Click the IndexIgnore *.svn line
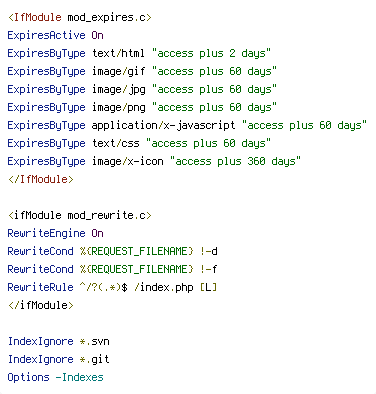 click(x=58, y=341)
